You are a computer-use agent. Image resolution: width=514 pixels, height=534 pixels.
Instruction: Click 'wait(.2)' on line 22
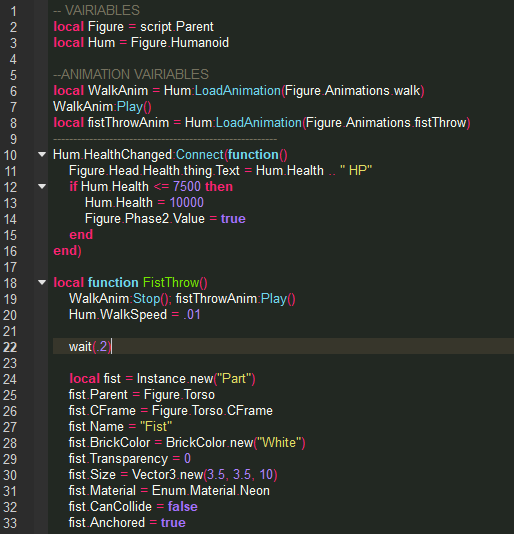[x=90, y=347]
